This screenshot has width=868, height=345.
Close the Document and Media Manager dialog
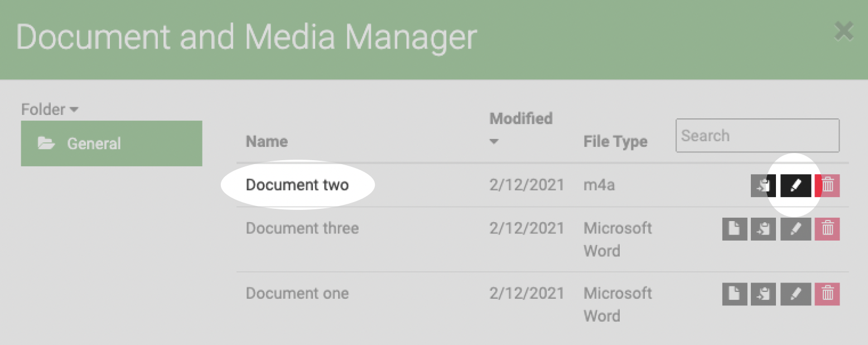tap(844, 31)
